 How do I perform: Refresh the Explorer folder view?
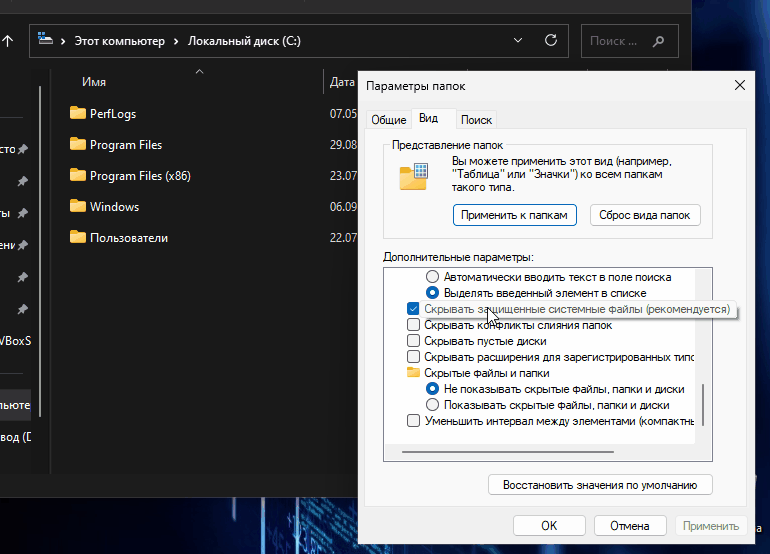551,40
